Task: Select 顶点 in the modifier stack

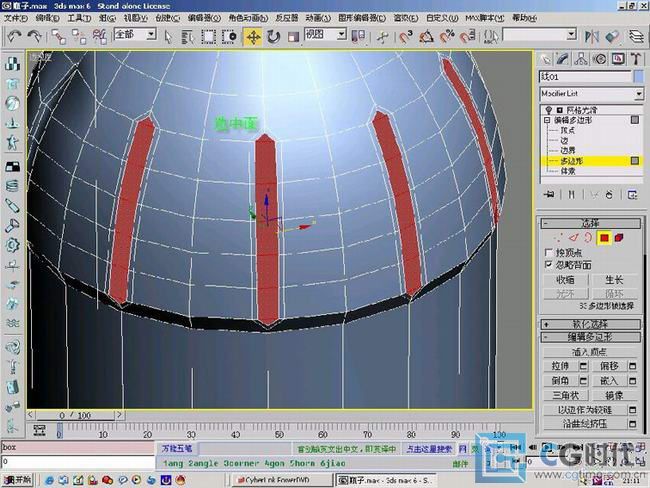Action: pos(568,130)
